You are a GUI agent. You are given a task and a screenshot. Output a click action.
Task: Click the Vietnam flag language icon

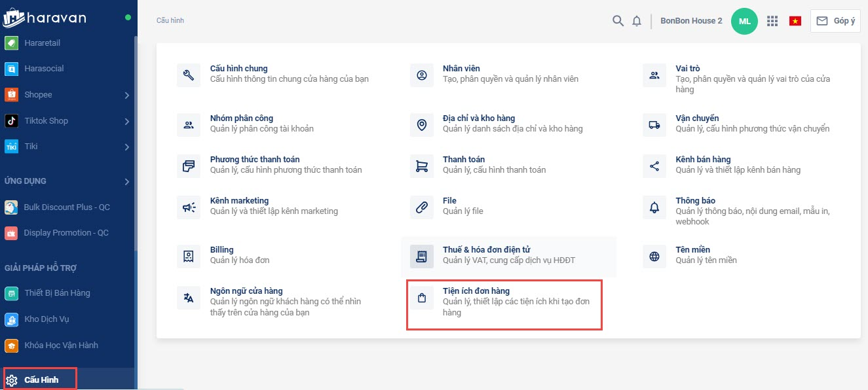795,21
